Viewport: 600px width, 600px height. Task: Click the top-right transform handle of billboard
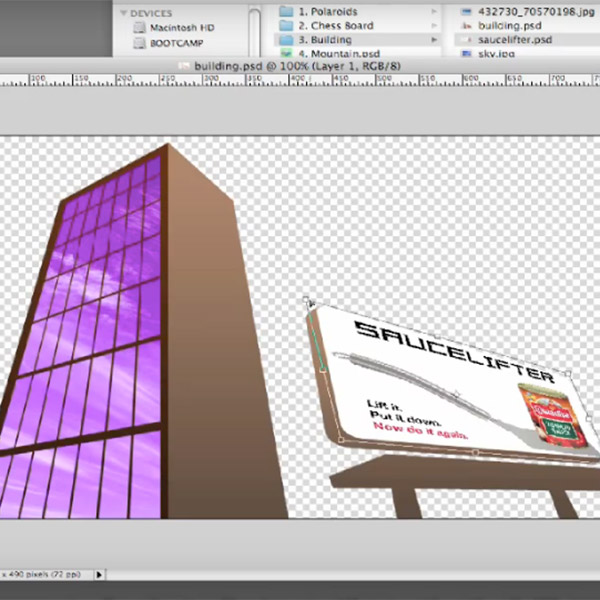[568, 373]
